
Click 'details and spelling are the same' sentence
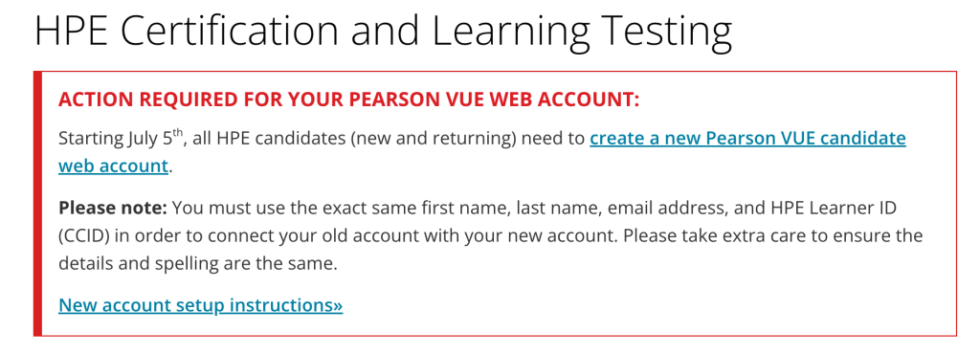(198, 264)
